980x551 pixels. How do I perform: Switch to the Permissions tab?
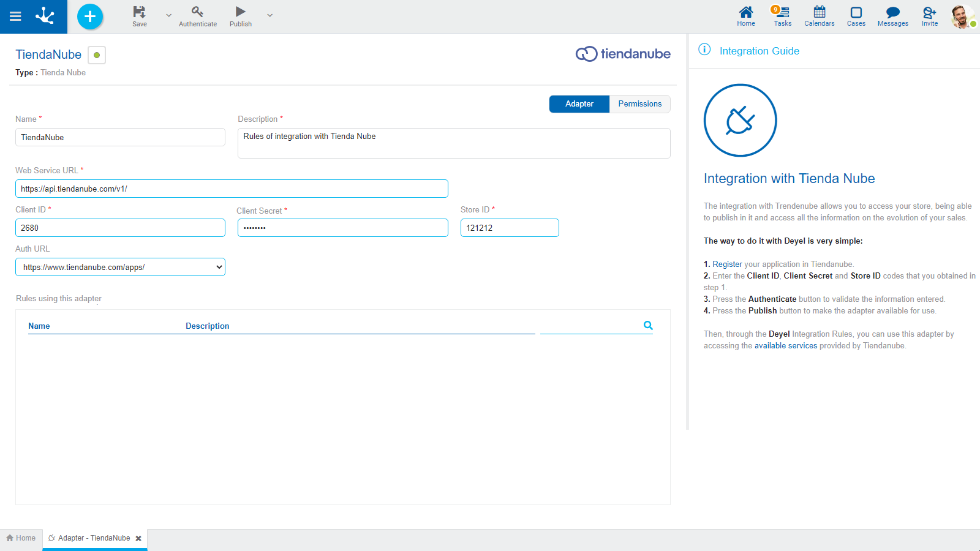[x=639, y=104]
